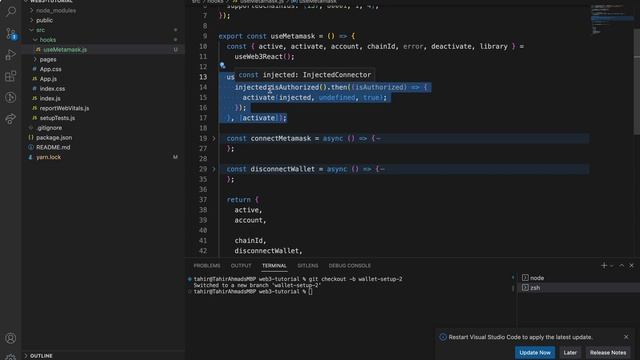Image resolution: width=640 pixels, height=360 pixels.
Task: Expand the public folder
Action: tap(31, 20)
